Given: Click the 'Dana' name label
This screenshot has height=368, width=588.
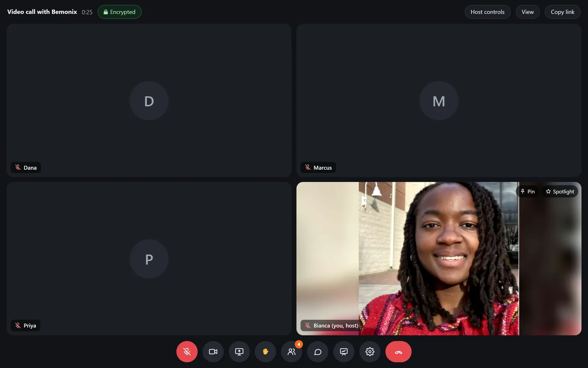Looking at the screenshot, I should (x=30, y=167).
